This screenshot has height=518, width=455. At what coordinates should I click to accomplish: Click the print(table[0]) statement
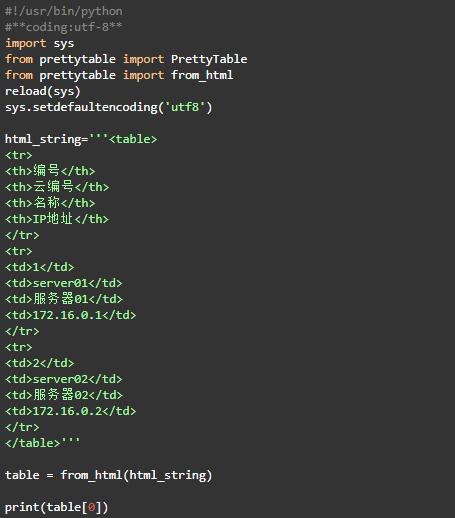(x=57, y=507)
